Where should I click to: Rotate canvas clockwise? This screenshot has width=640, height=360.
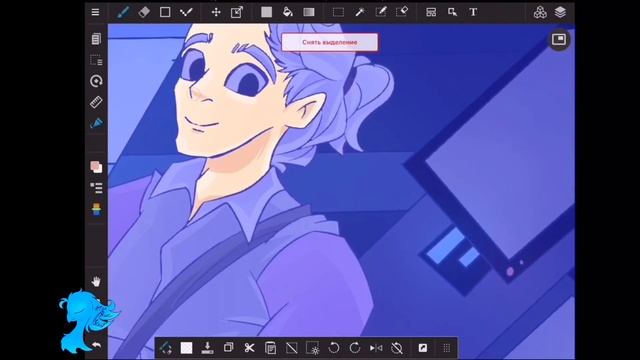tap(355, 348)
